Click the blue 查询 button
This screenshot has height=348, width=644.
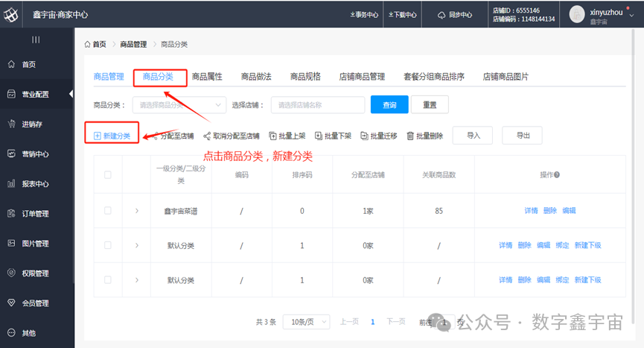[389, 105]
